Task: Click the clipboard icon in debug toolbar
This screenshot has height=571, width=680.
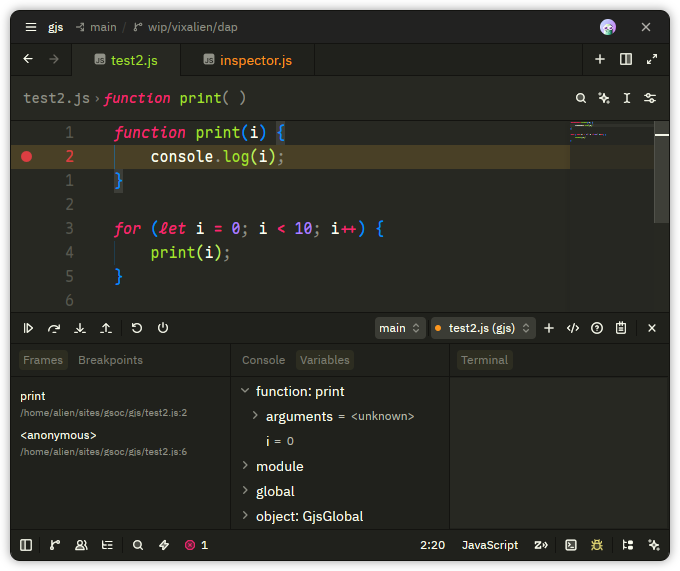Action: click(x=621, y=328)
